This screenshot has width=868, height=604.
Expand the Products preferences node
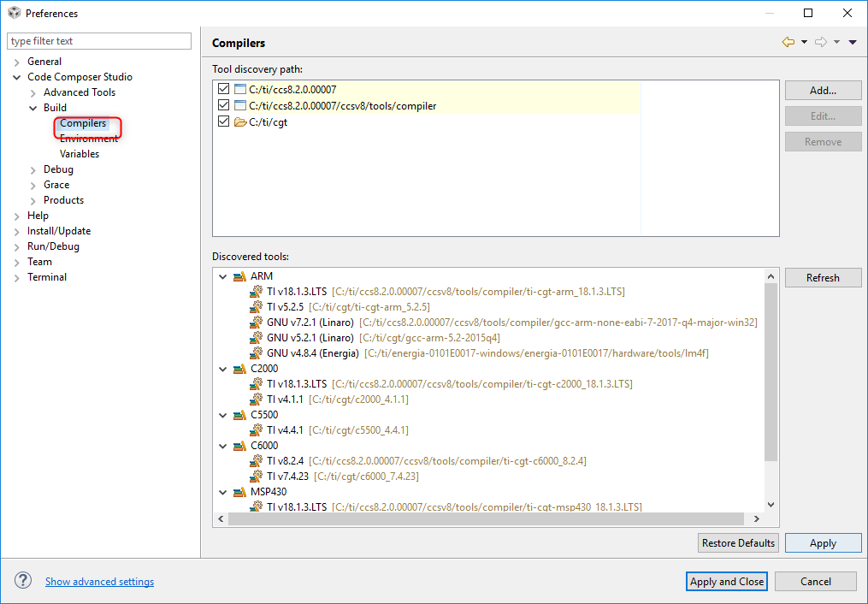32,201
